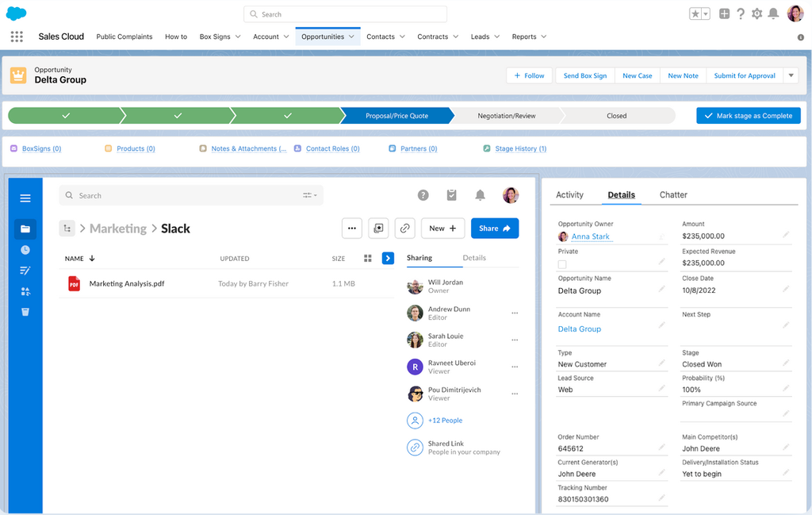Switch to grid view in file list
Screen dimensions: 812x515
tap(368, 258)
